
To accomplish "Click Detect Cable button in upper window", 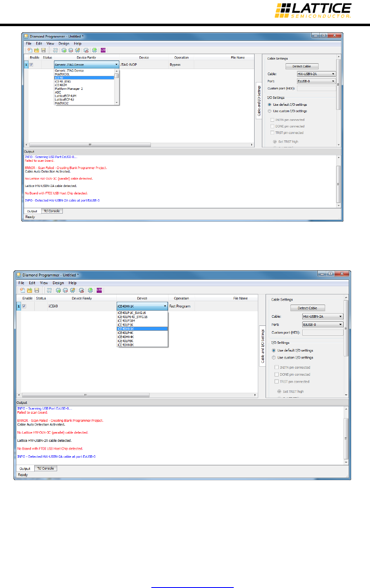I will click(301, 66).
